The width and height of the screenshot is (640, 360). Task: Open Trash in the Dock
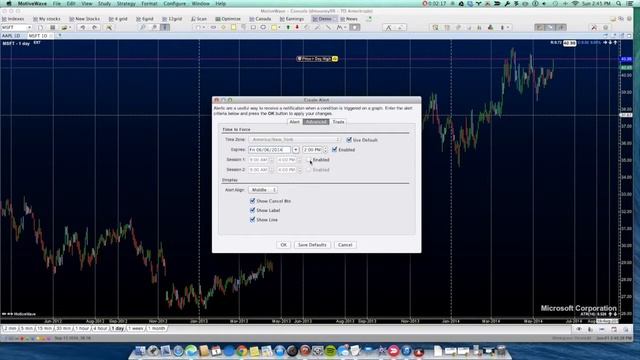(501, 351)
